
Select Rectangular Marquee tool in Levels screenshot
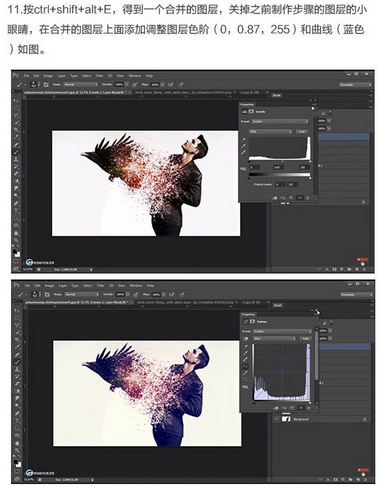16,107
